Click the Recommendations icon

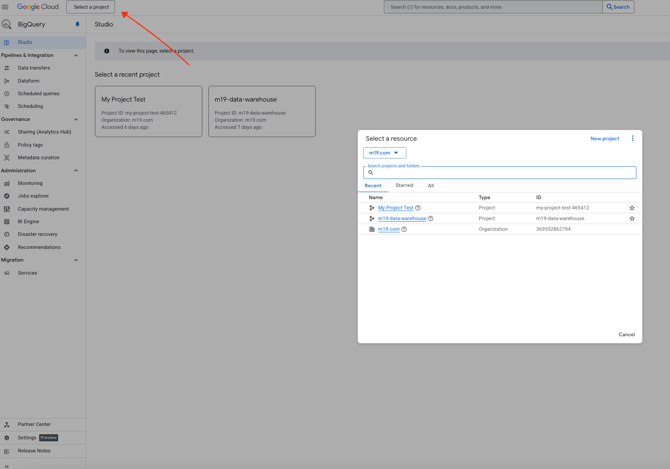6,247
